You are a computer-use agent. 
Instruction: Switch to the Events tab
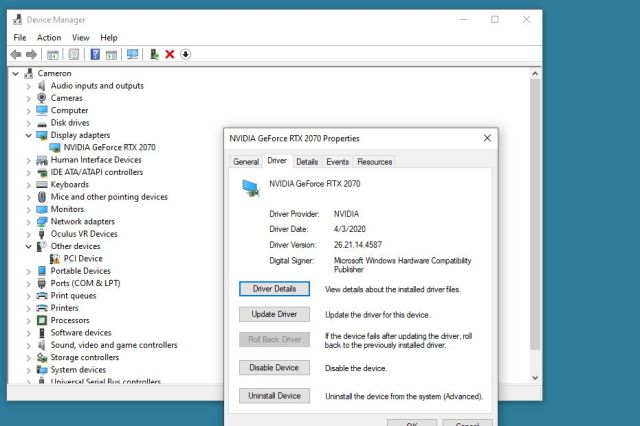point(338,162)
